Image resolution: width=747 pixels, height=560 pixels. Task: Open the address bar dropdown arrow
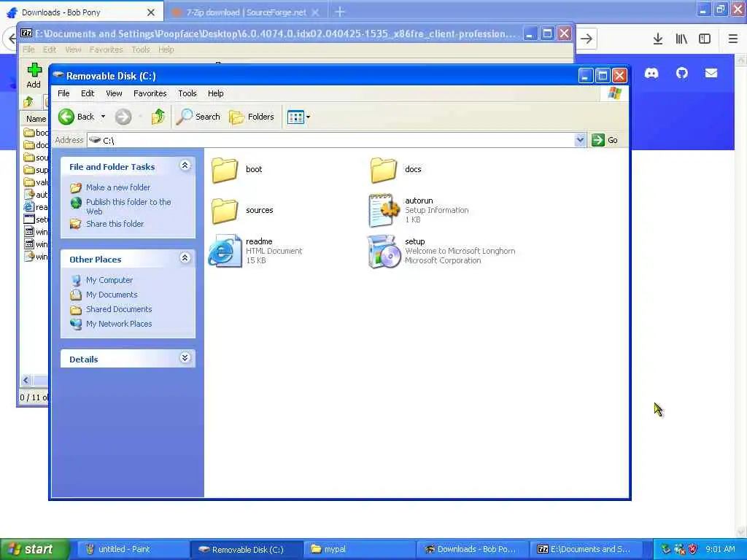(580, 140)
